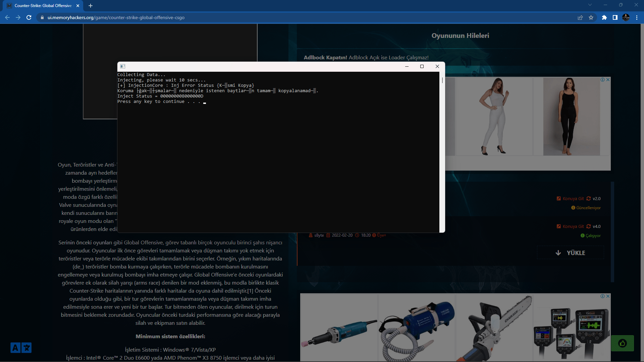Image resolution: width=644 pixels, height=362 pixels.
Task: Open the console window system menu icon
Action: pos(123,66)
